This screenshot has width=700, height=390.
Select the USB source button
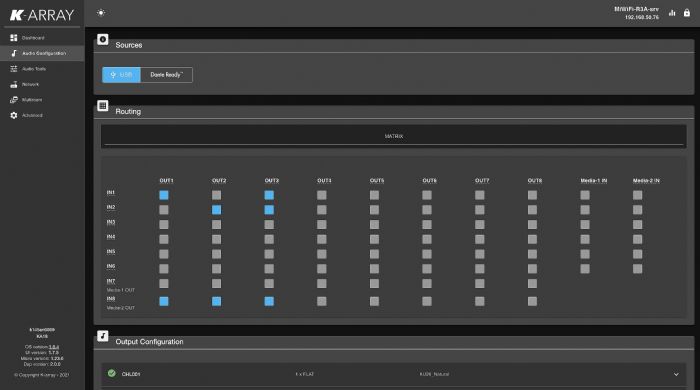click(121, 75)
